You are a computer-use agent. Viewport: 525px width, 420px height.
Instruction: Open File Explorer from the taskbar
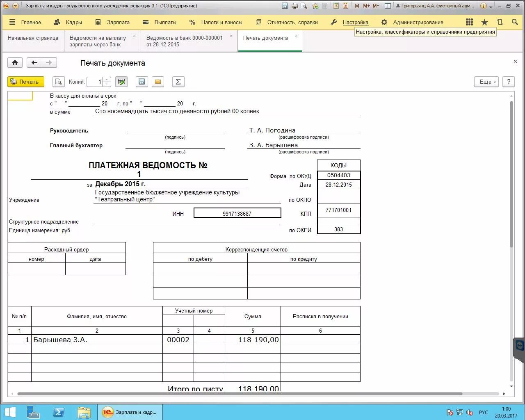84,412
